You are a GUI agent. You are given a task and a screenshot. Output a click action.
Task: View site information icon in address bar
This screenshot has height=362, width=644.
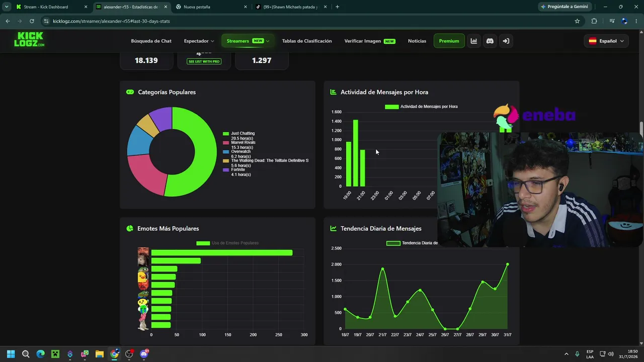pos(46,21)
